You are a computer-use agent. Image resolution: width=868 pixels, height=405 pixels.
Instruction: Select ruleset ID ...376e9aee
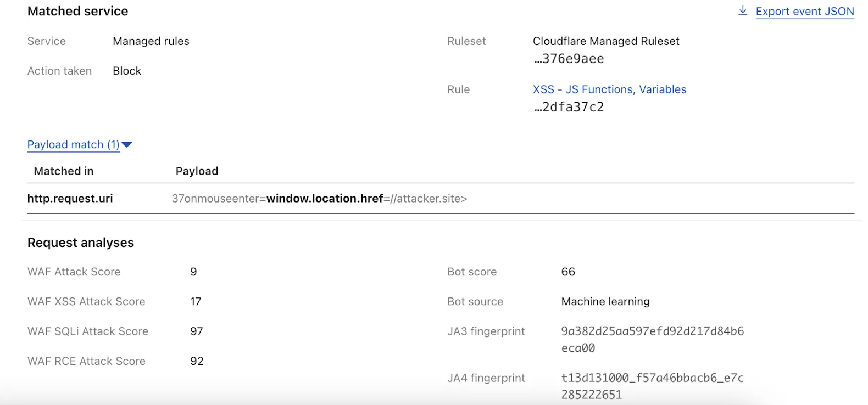569,59
